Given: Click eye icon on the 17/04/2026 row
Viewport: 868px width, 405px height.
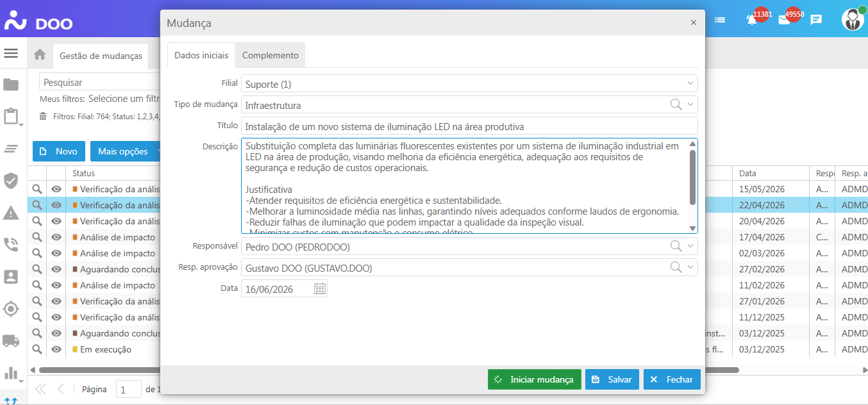Looking at the screenshot, I should tap(56, 237).
